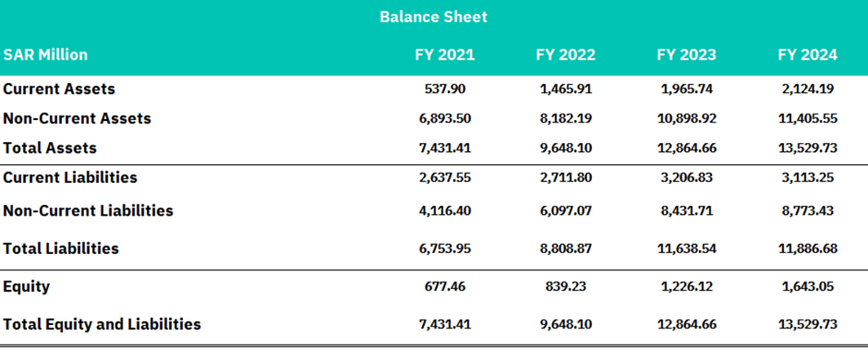Screen dimensions: 868x361
Task: Select Total Equity and Liabilities label
Action: click(102, 324)
